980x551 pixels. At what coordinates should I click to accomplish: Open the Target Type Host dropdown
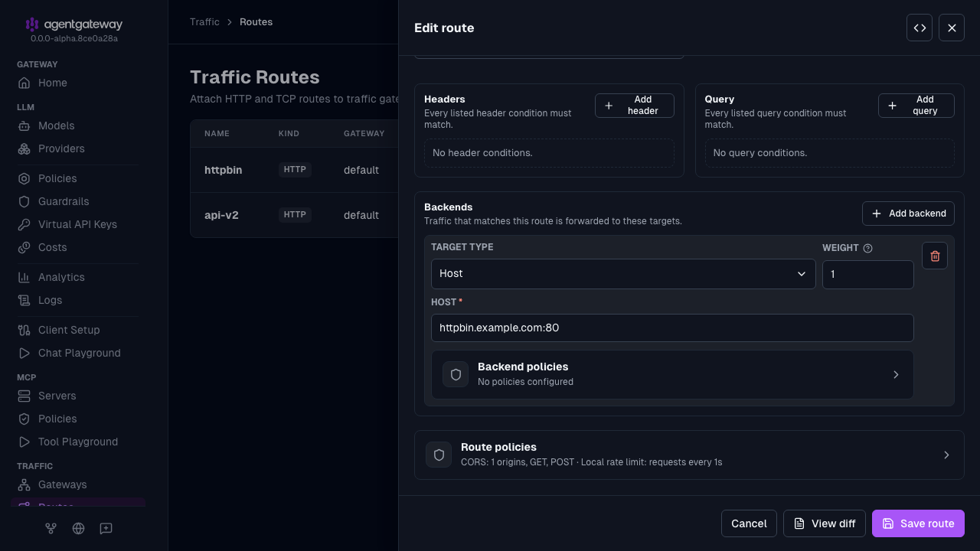[x=623, y=274]
